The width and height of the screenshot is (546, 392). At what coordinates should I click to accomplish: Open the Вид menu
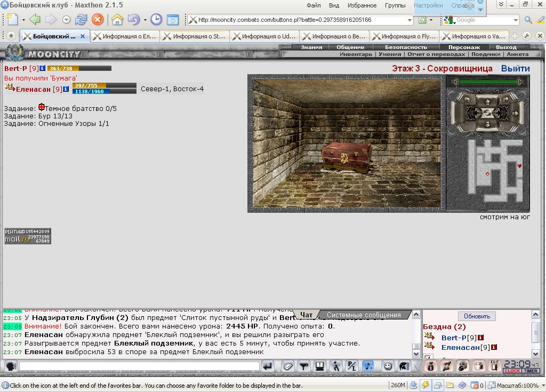(334, 5)
